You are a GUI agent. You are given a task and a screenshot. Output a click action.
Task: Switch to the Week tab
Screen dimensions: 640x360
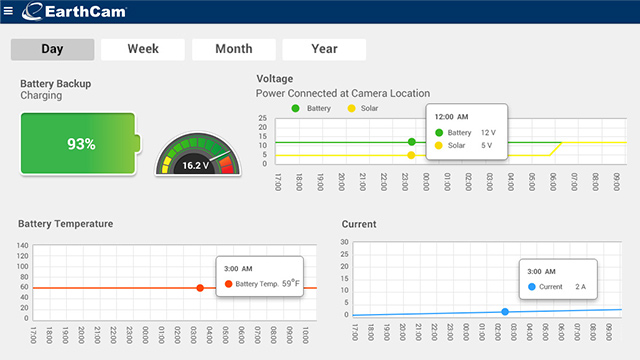pos(143,49)
